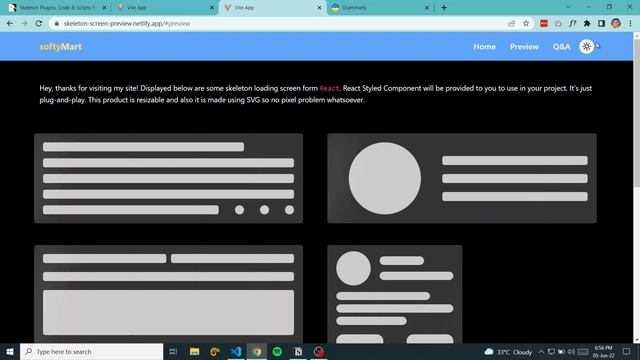Screen dimensions: 640x360
Task: Go forward using browser forward arrow
Action: coord(24,24)
